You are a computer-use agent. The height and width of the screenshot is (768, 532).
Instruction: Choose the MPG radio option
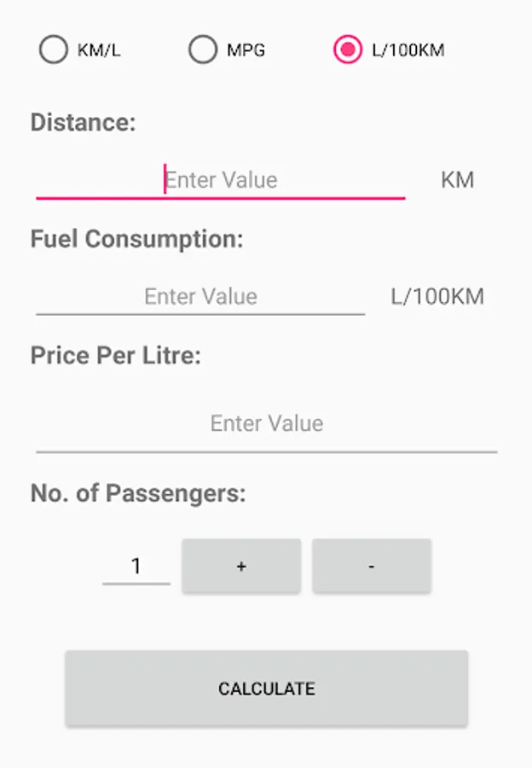[x=203, y=50]
